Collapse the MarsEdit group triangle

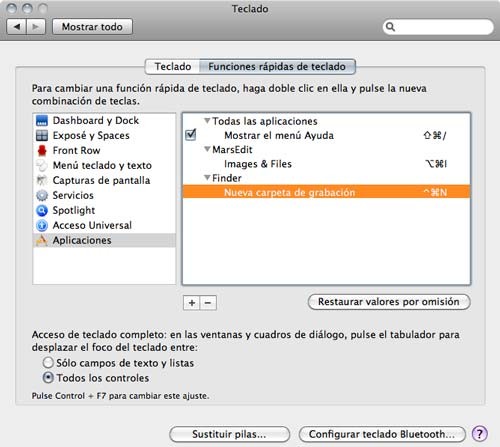[x=207, y=149]
